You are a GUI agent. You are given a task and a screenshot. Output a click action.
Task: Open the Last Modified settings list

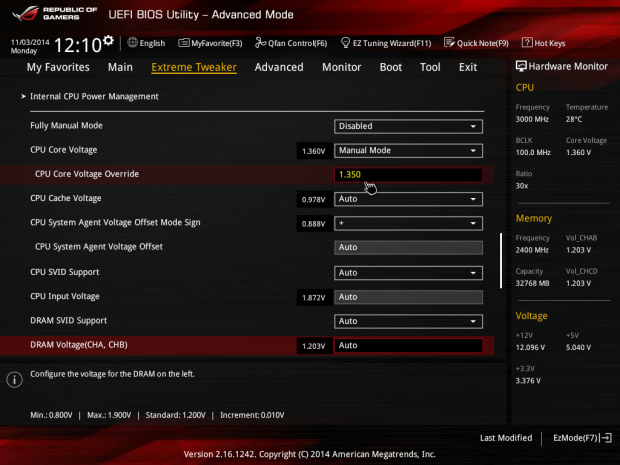pos(506,438)
